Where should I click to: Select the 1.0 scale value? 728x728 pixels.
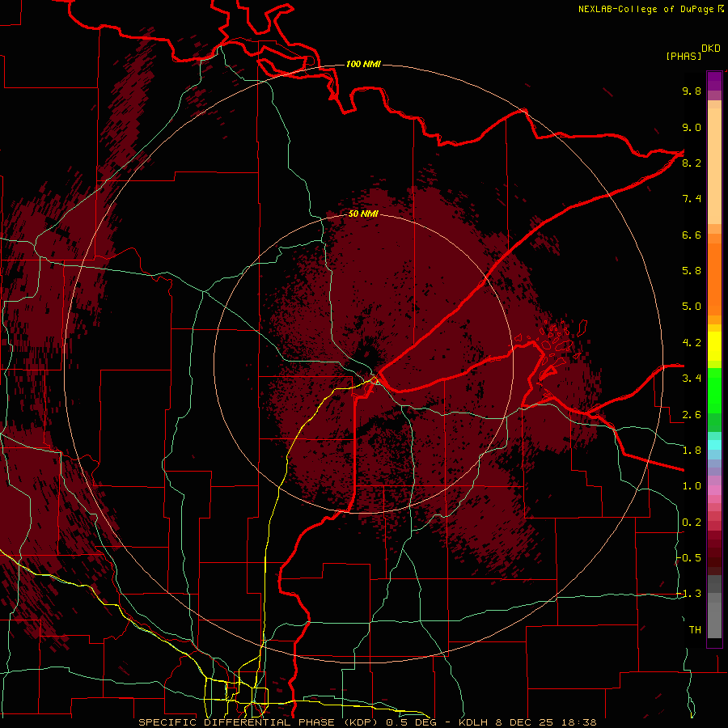tap(692, 486)
